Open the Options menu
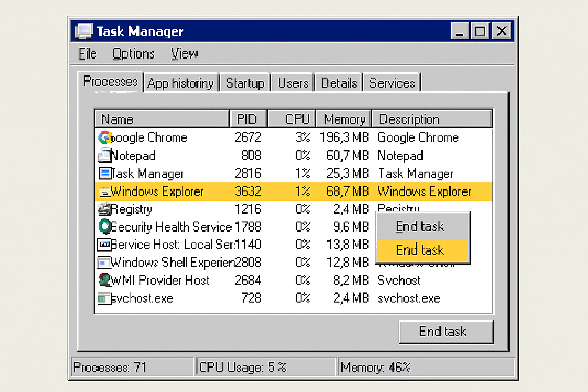This screenshot has width=588, height=392. coord(133,54)
